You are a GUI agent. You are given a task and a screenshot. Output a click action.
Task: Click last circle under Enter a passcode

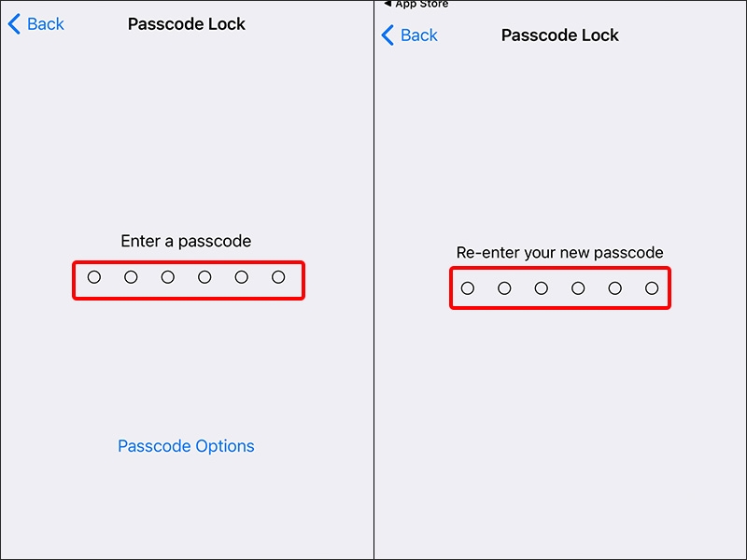(278, 277)
